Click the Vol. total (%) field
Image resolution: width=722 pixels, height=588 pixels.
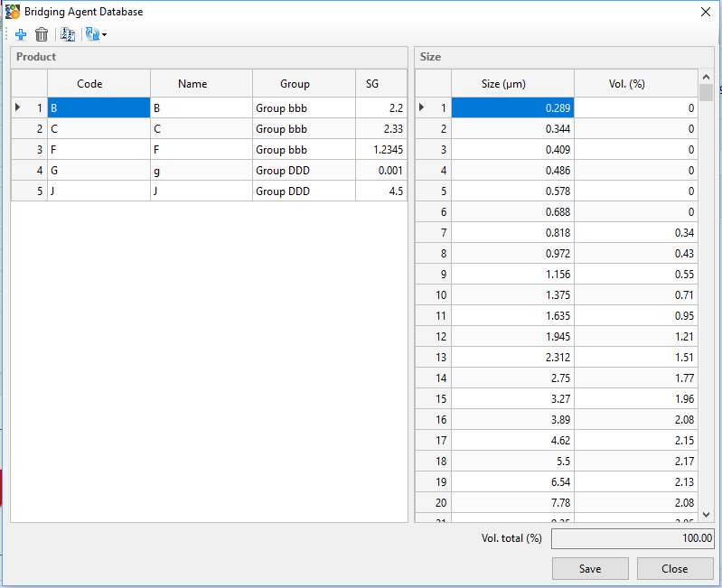[632, 538]
